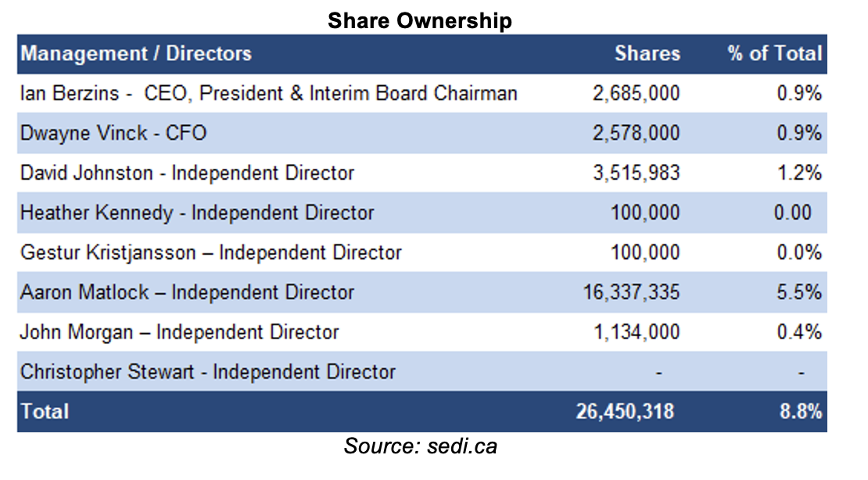The width and height of the screenshot is (868, 480).
Task: Click Aaron Matlock's 16,337,335 shares cell
Action: (631, 292)
